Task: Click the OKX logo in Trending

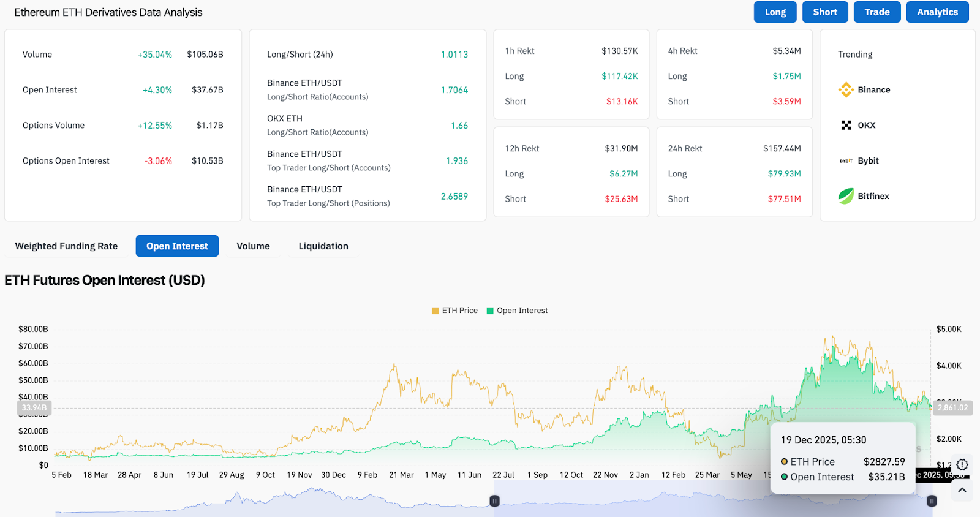Action: [x=846, y=126]
